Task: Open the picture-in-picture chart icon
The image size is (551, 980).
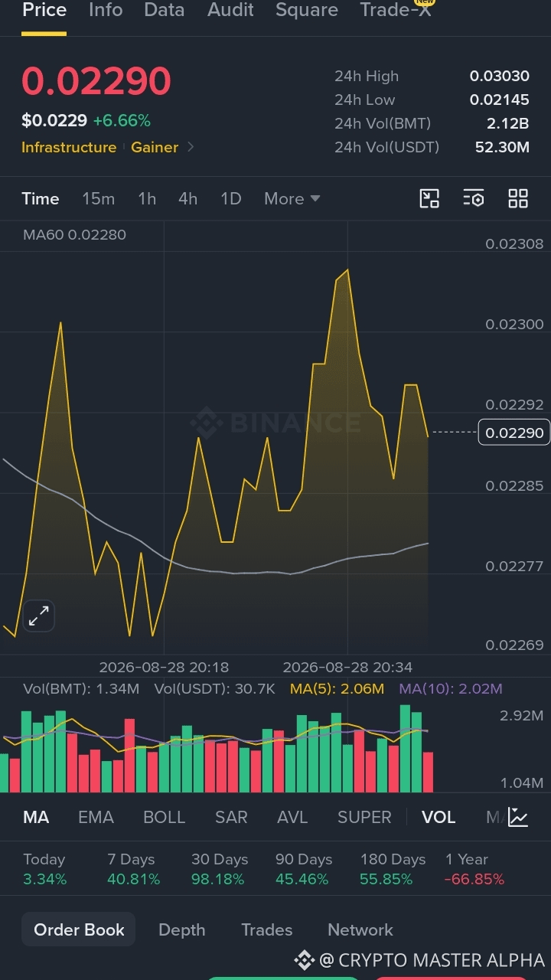Action: [x=429, y=199]
